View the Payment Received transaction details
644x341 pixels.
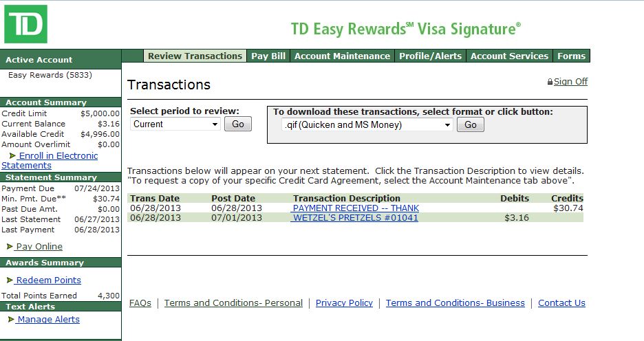pyautogui.click(x=356, y=208)
